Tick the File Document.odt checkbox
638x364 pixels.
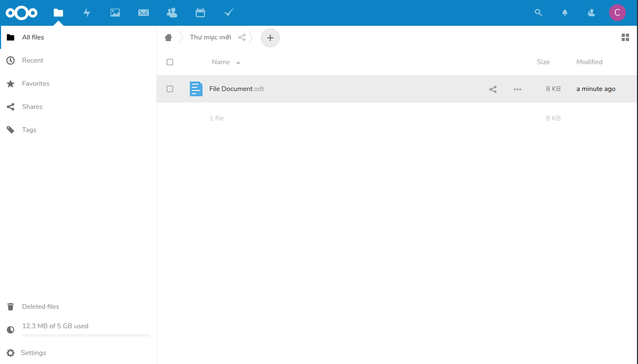(x=170, y=89)
